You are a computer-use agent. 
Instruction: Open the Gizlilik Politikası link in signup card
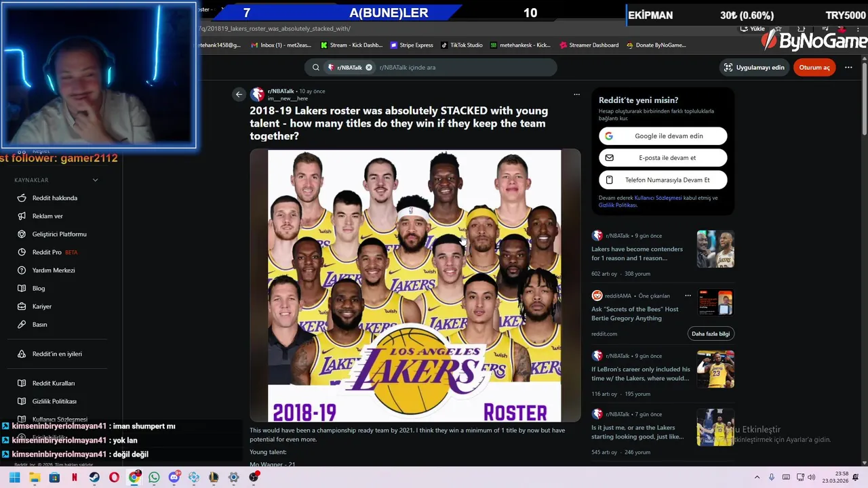click(x=617, y=205)
